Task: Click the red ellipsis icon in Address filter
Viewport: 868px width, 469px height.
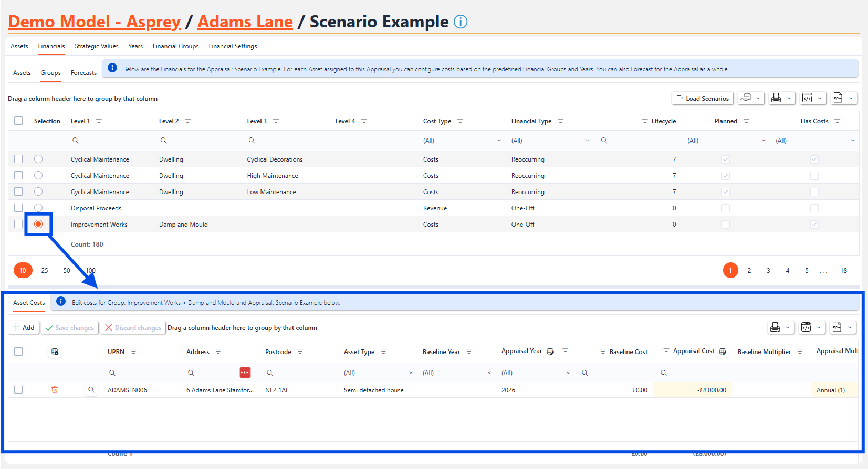Action: 245,372
